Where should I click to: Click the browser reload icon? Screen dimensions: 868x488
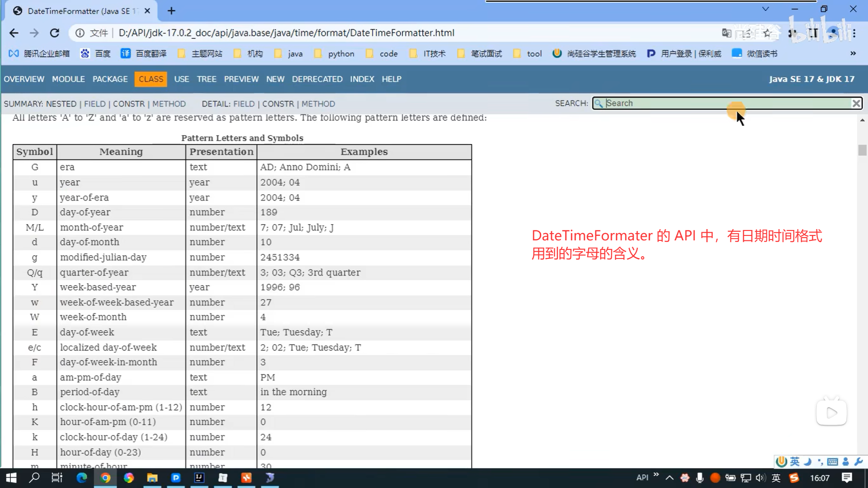(55, 33)
